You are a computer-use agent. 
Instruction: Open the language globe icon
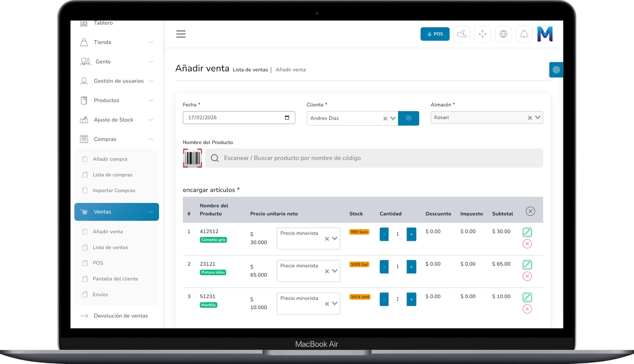click(503, 34)
